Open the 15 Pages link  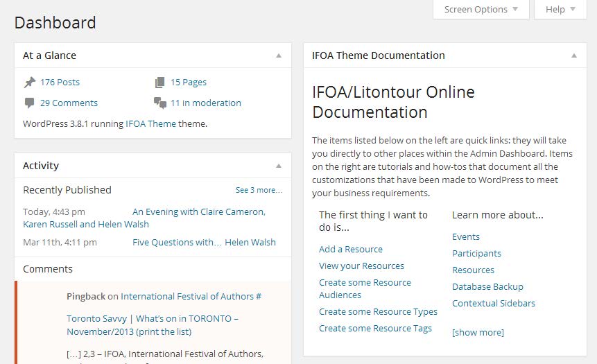click(189, 83)
